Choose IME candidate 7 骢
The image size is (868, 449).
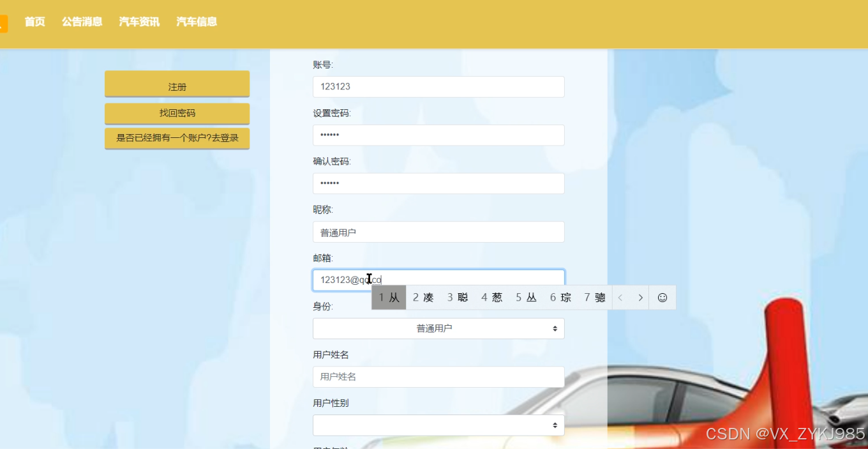pyautogui.click(x=595, y=298)
